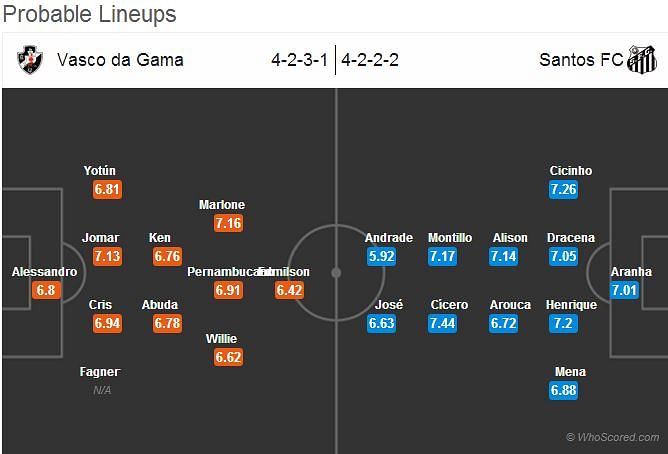Click the 4-2-3-1 formation label
The height and width of the screenshot is (454, 668).
click(299, 60)
